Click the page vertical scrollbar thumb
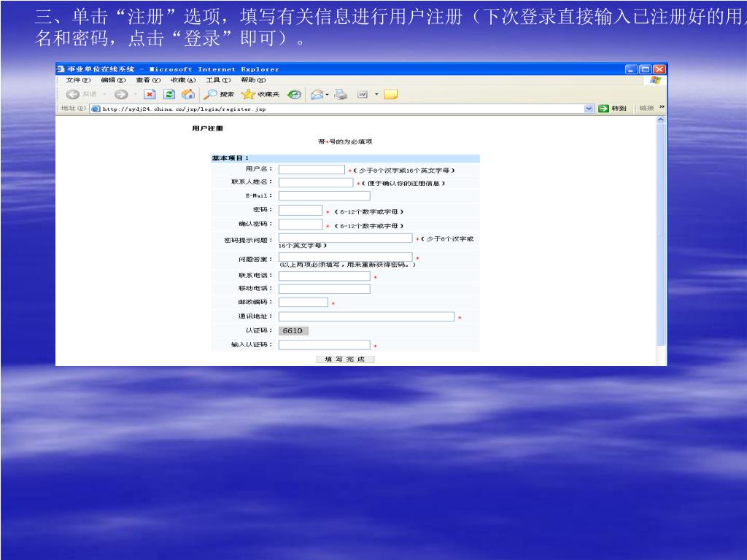Image resolution: width=747 pixels, height=560 pixels. click(661, 234)
